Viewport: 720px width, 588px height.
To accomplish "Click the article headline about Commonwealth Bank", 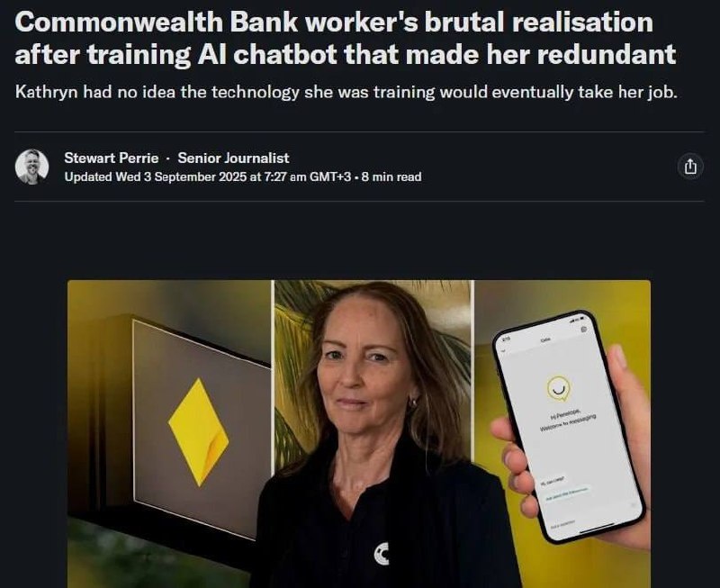I will 345,38.
